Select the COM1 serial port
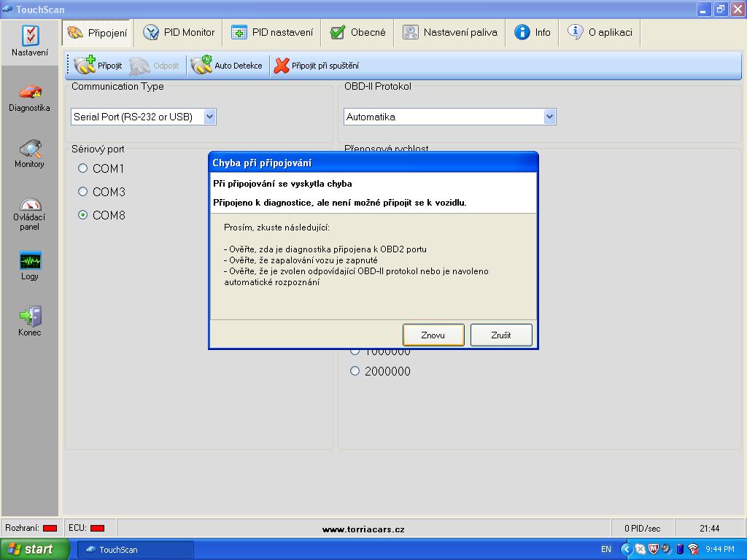Screen dimensions: 747x560 83,168
